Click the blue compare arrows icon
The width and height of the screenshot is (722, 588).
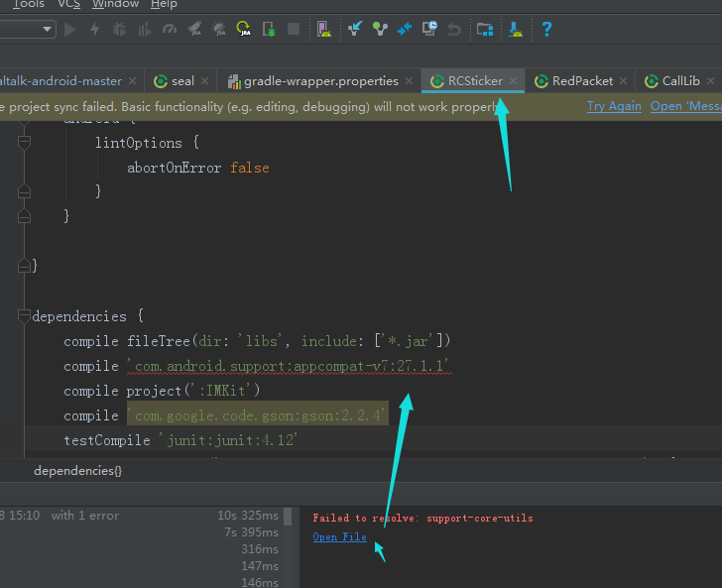(x=405, y=29)
